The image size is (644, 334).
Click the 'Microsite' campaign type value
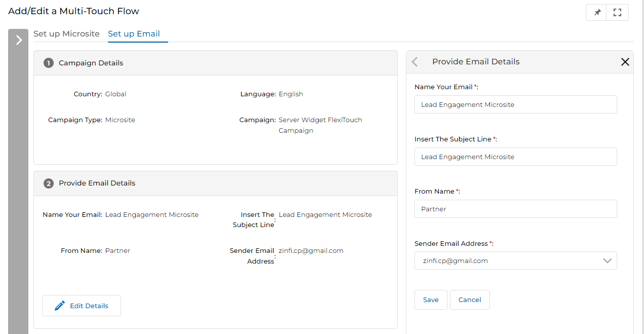(120, 120)
